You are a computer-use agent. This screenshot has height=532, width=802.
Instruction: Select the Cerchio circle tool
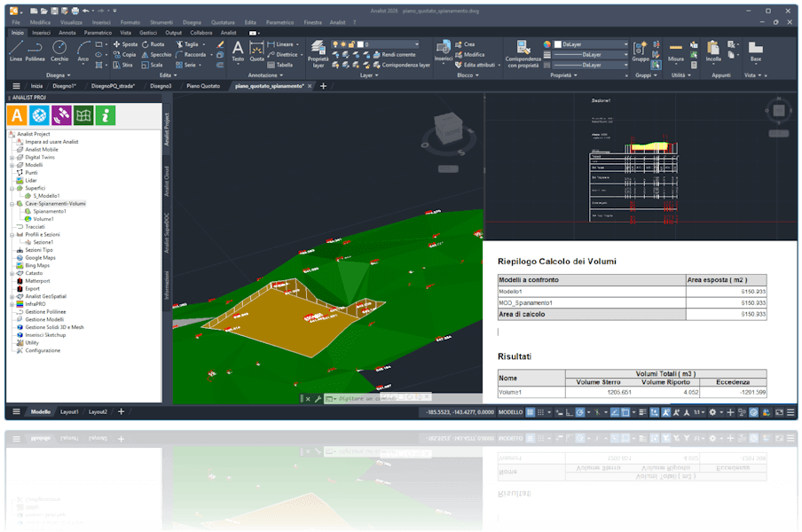pos(59,51)
